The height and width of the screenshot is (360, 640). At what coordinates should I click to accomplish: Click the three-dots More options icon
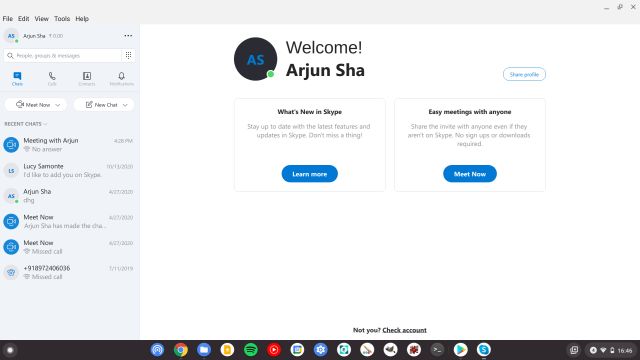[128, 36]
